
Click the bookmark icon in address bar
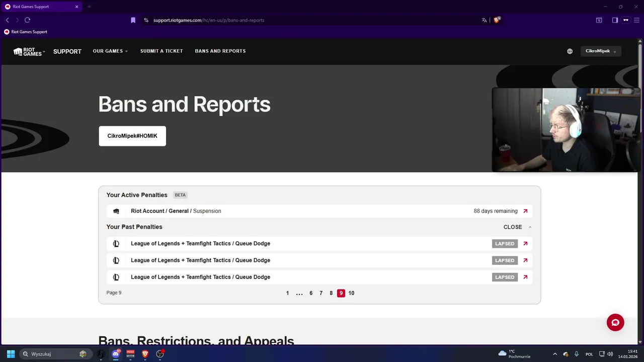tap(133, 20)
